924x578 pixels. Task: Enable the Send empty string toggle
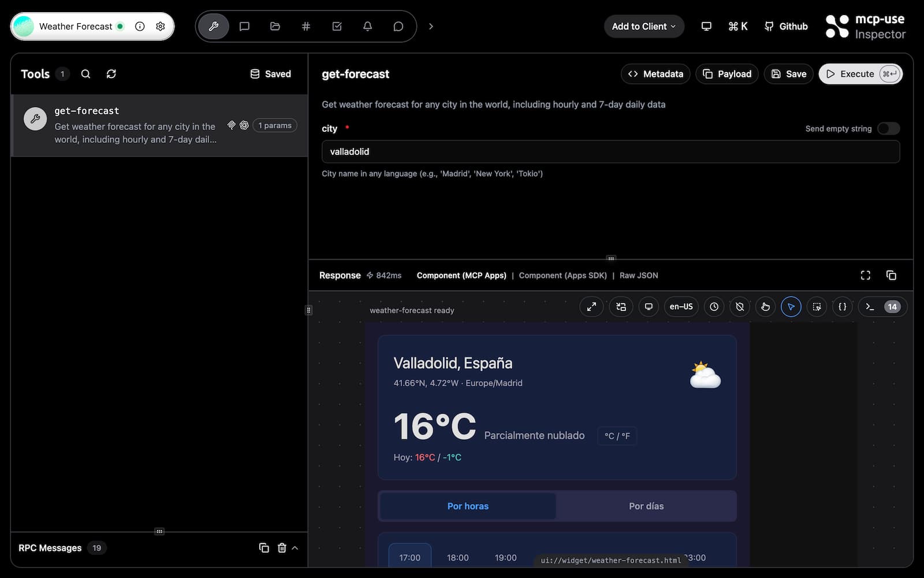click(x=889, y=128)
